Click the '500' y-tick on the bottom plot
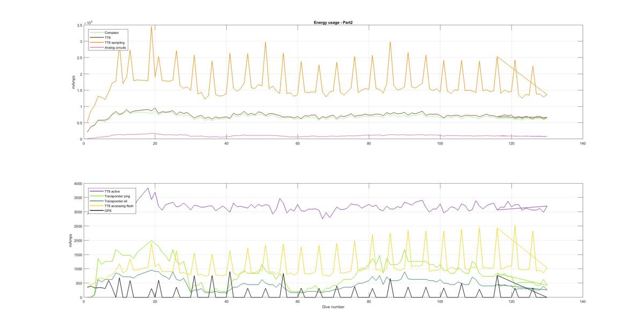The width and height of the screenshot is (644, 334). 78,283
